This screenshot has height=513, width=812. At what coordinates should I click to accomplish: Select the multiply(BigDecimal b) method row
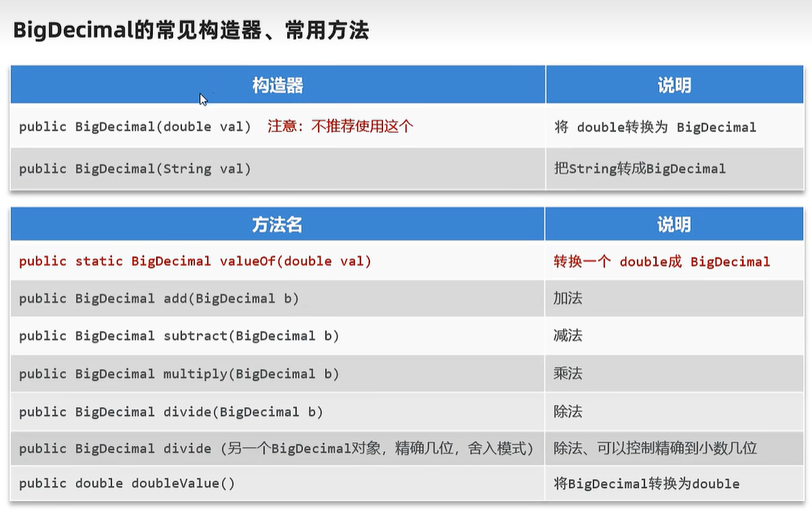point(179,374)
